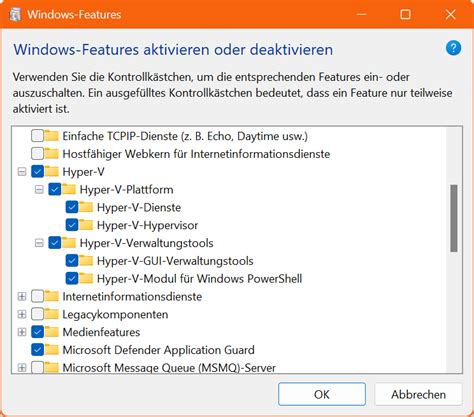474x417 pixels.
Task: Click the folder icon beside Hyper-V-GUI-Verwaltungstools
Action: click(x=86, y=260)
